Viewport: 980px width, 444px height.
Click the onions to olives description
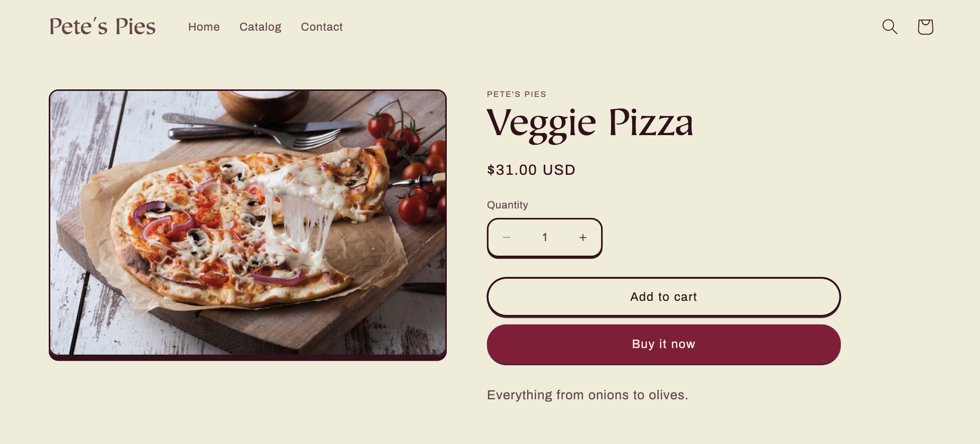tap(587, 395)
